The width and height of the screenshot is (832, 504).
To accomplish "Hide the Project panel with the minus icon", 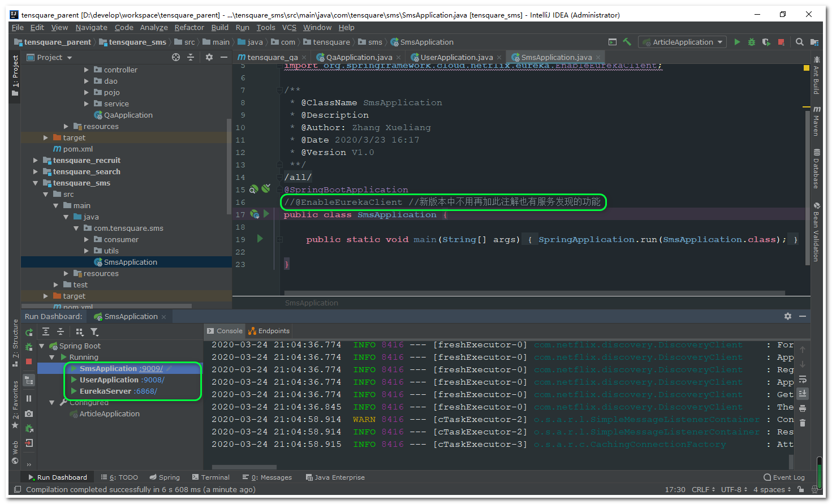I will click(224, 57).
